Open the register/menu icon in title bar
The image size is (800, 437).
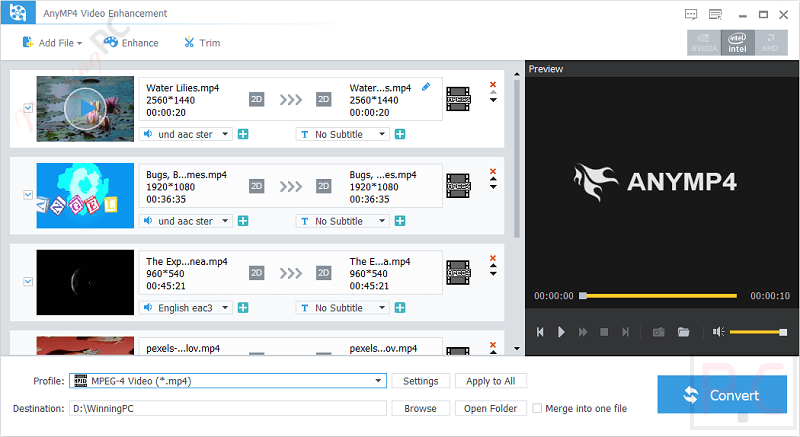tap(716, 14)
